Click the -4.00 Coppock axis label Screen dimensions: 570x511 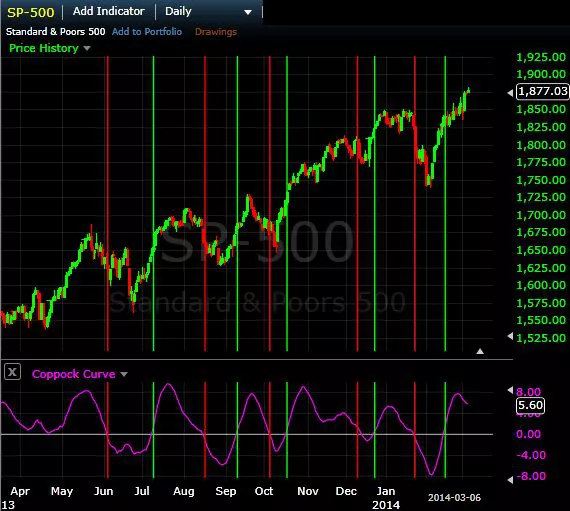coord(531,455)
